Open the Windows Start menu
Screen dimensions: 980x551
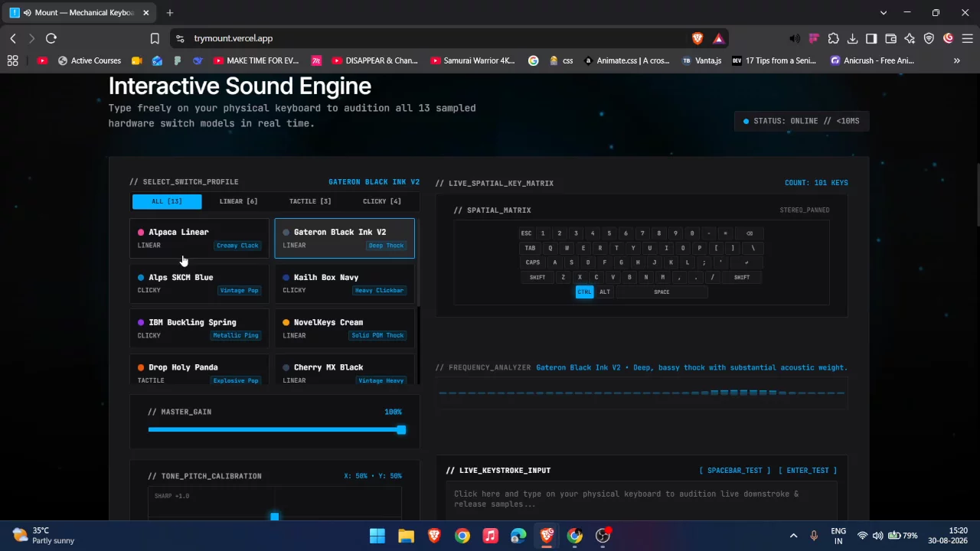point(377,536)
